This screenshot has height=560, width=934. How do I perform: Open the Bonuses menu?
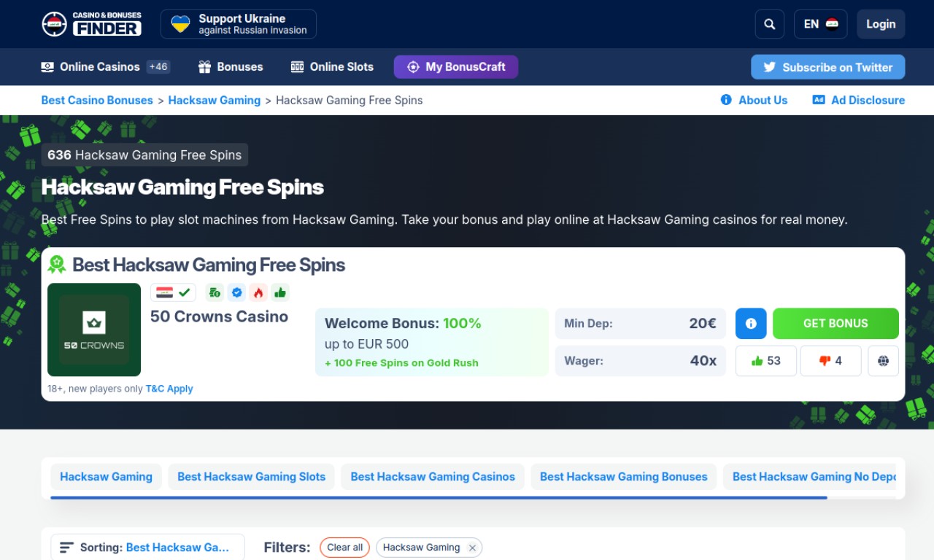(231, 66)
